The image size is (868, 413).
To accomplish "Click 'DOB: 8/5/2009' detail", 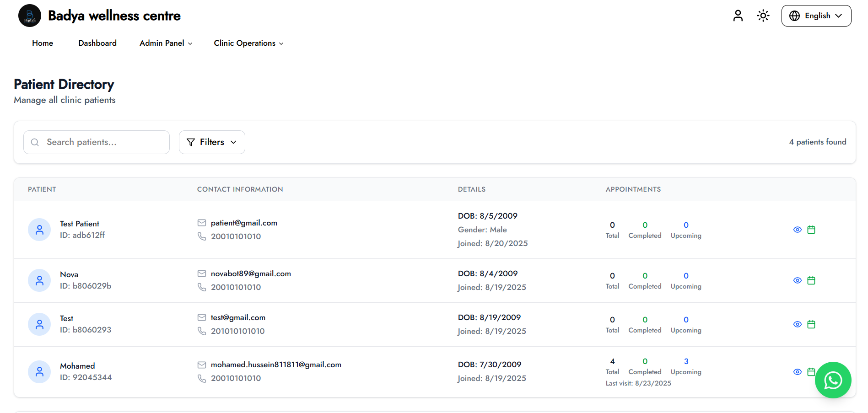I will point(488,216).
